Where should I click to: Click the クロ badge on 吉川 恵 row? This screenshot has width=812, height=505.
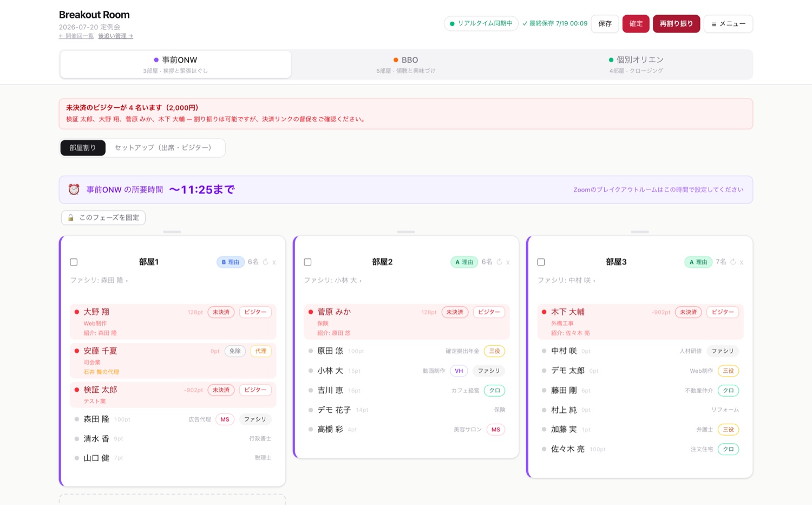(x=495, y=390)
